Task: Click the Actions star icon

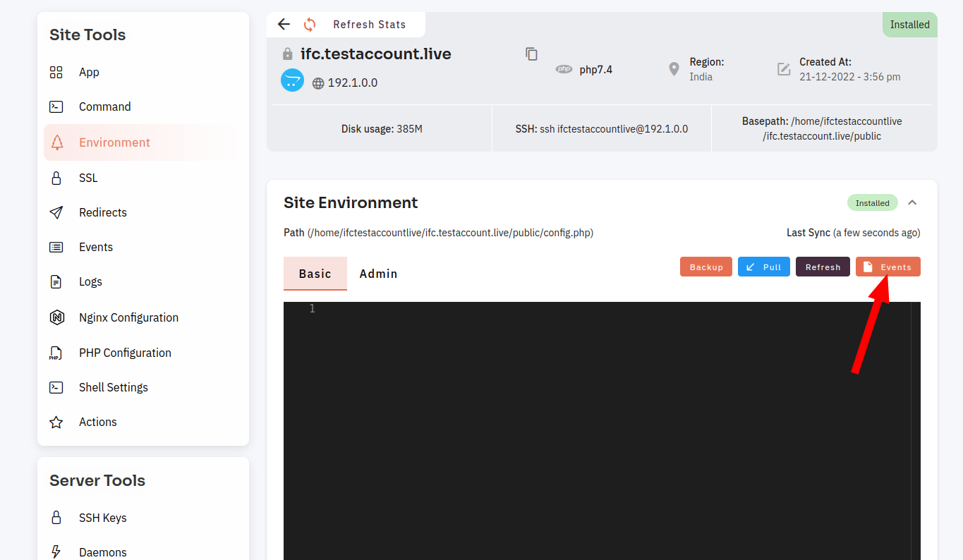Action: coord(56,422)
